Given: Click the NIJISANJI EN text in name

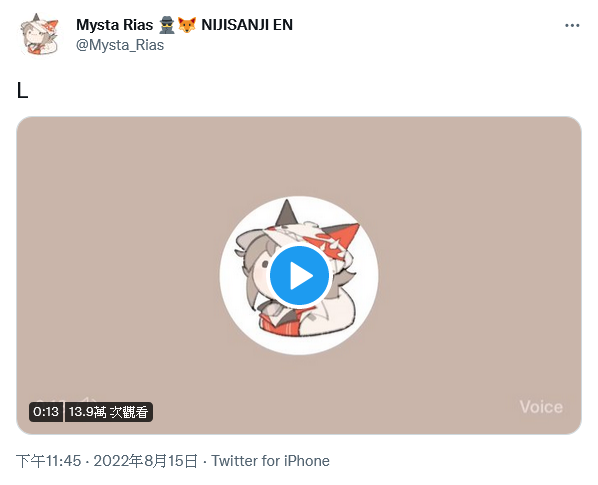Looking at the screenshot, I should coord(247,25).
